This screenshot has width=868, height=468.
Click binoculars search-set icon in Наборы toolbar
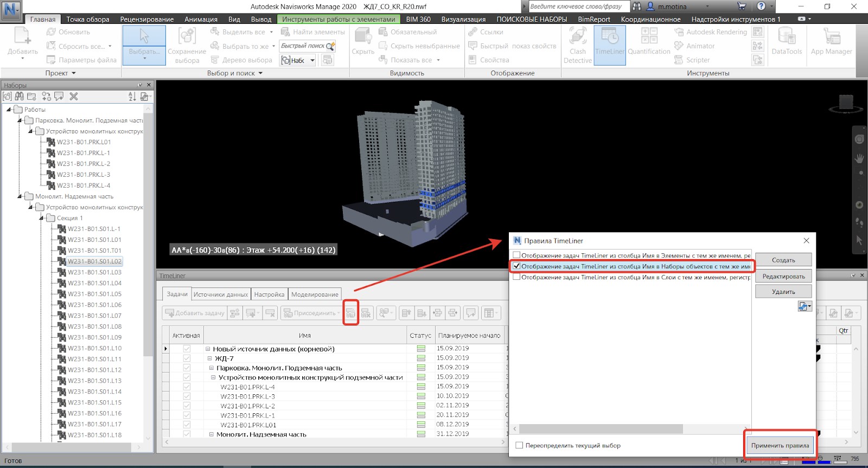point(20,97)
